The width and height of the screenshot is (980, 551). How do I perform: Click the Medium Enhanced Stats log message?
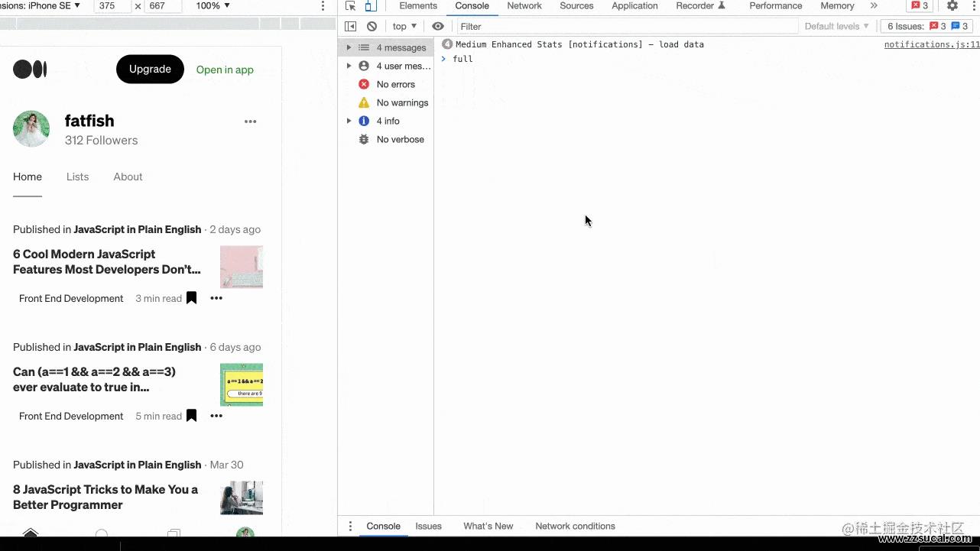point(579,44)
